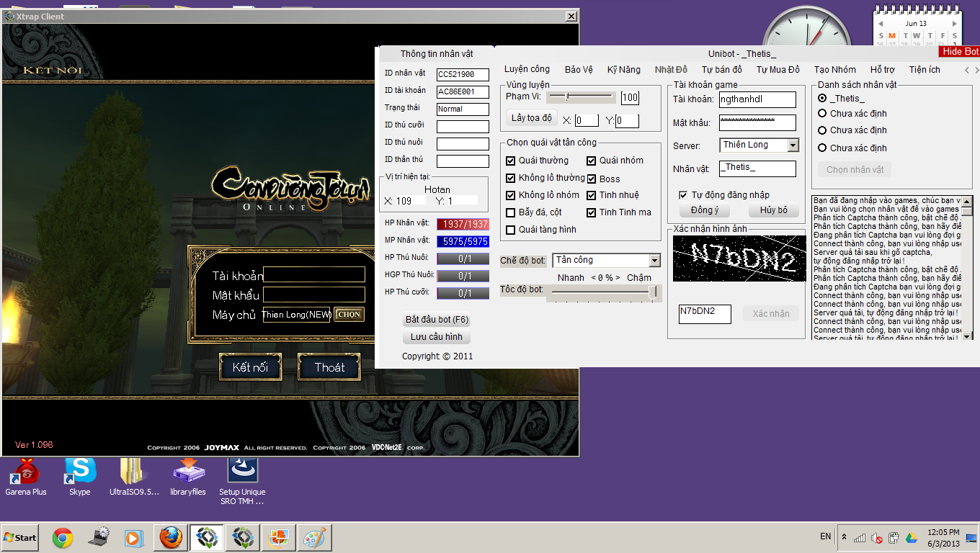Enable the Quái tàng hình checkbox
980x553 pixels.
click(x=511, y=230)
